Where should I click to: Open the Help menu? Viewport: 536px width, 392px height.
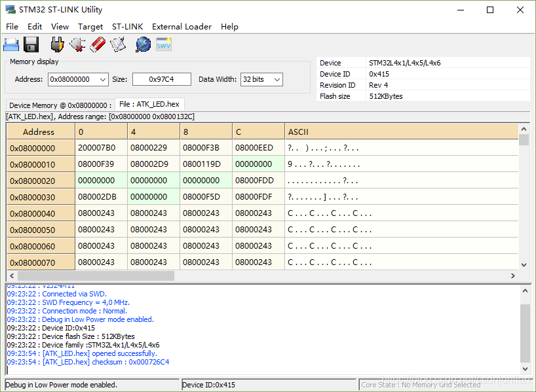point(229,27)
